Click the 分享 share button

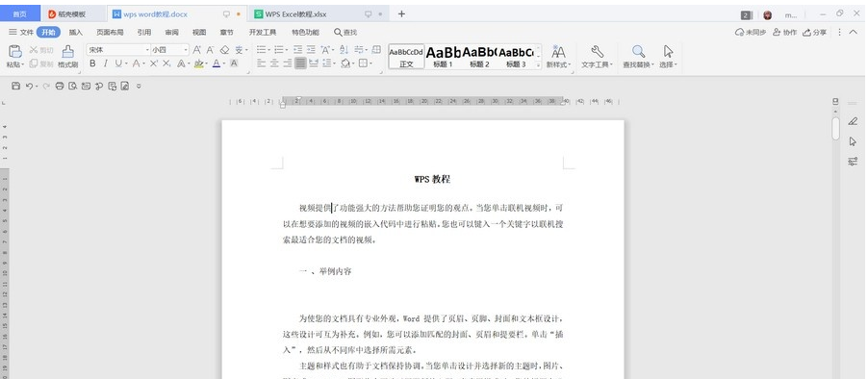point(815,32)
